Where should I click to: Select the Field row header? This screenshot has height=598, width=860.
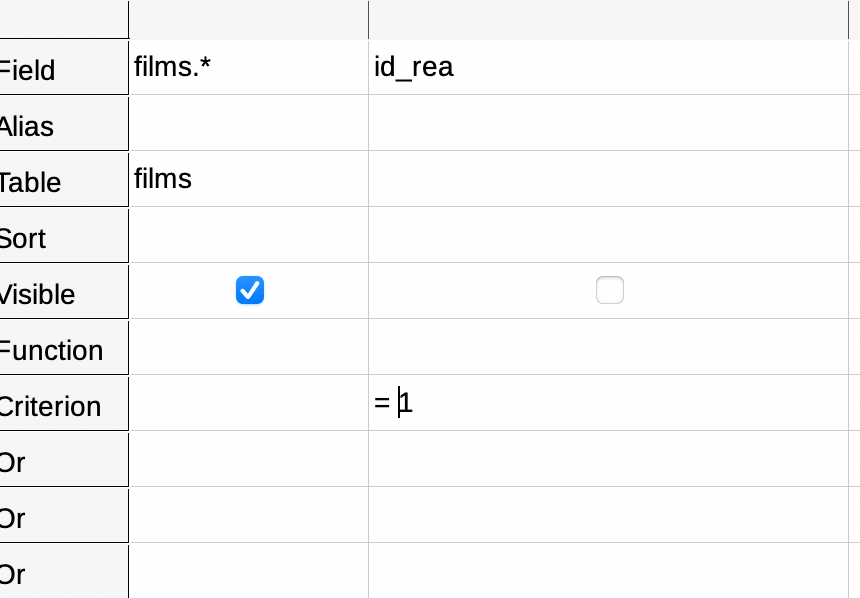pyautogui.click(x=64, y=67)
